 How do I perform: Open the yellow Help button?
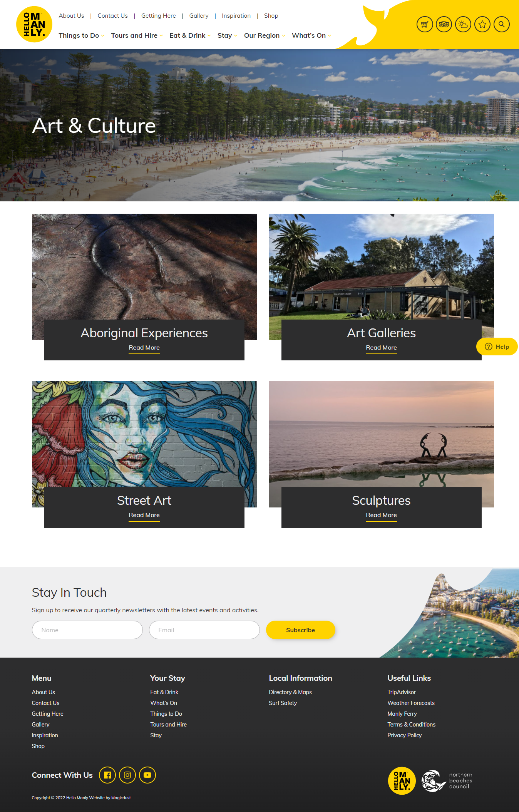tap(497, 347)
